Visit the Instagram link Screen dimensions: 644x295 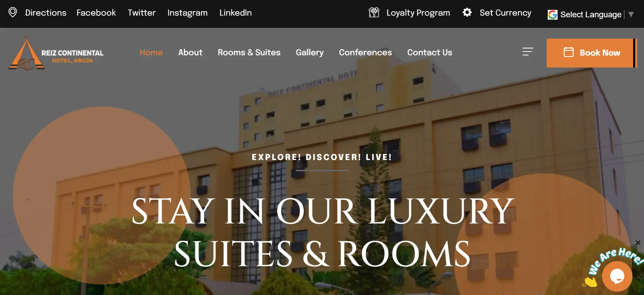click(187, 13)
